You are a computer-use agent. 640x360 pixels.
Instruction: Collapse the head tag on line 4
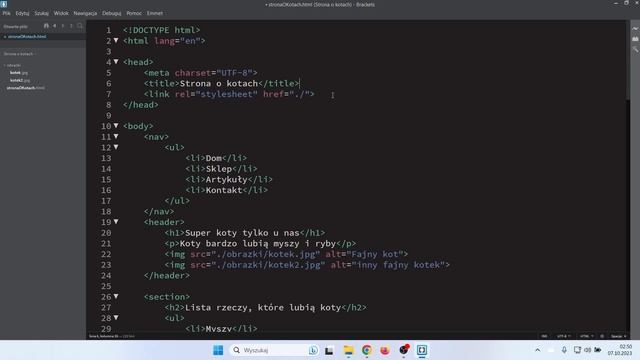(116, 62)
